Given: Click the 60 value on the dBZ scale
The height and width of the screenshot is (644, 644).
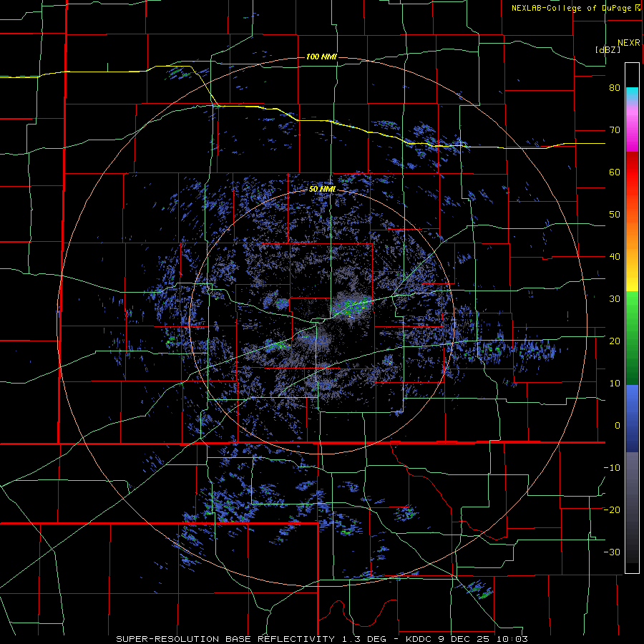Looking at the screenshot, I should coord(615,172).
